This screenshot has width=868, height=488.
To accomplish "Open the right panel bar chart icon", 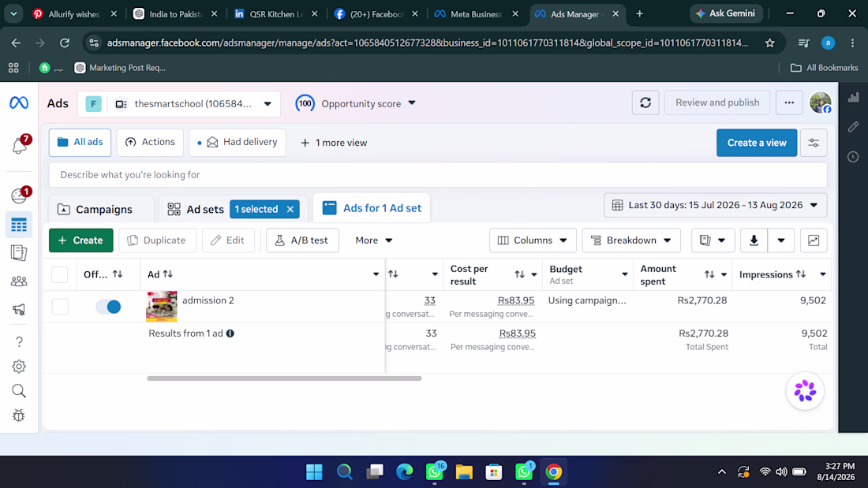I will [853, 98].
